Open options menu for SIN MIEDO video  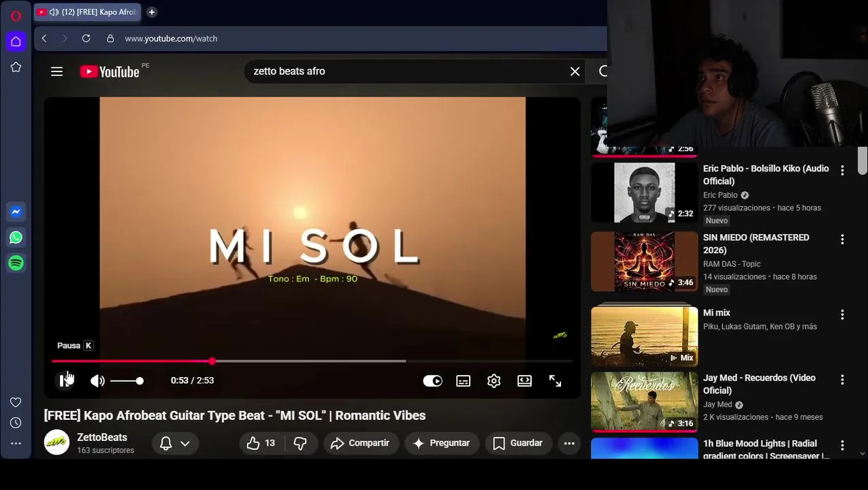pyautogui.click(x=842, y=239)
